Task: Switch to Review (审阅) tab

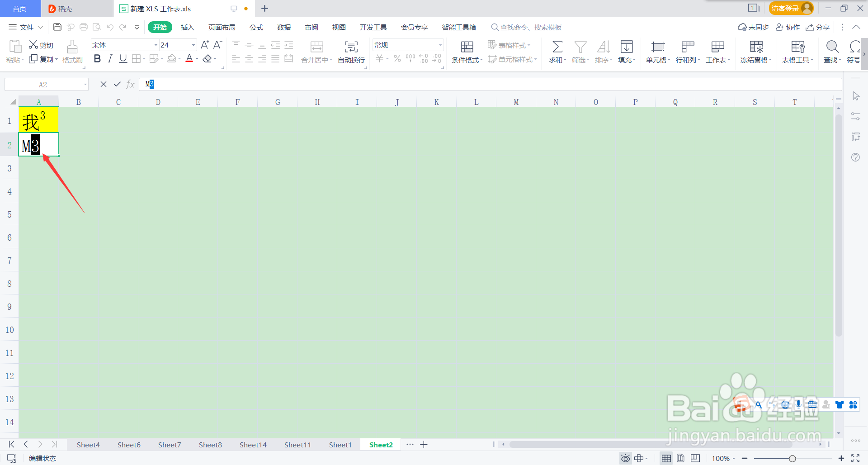Action: point(311,27)
